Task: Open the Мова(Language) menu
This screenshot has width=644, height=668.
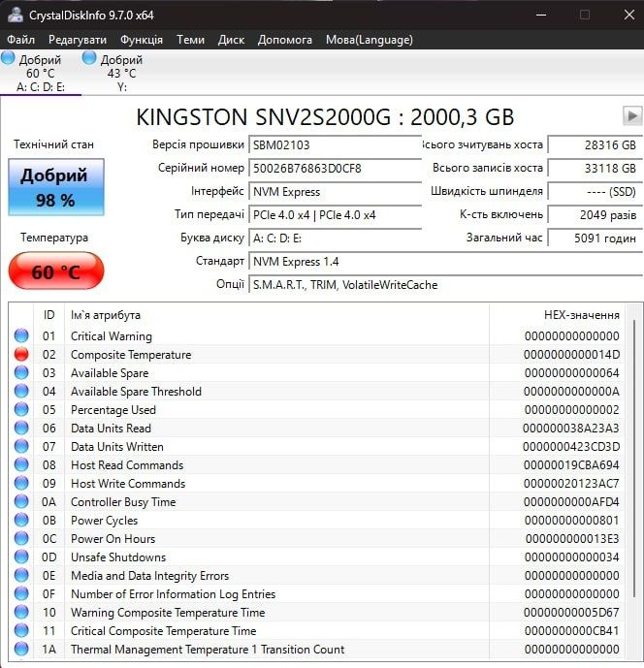Action: click(x=370, y=40)
